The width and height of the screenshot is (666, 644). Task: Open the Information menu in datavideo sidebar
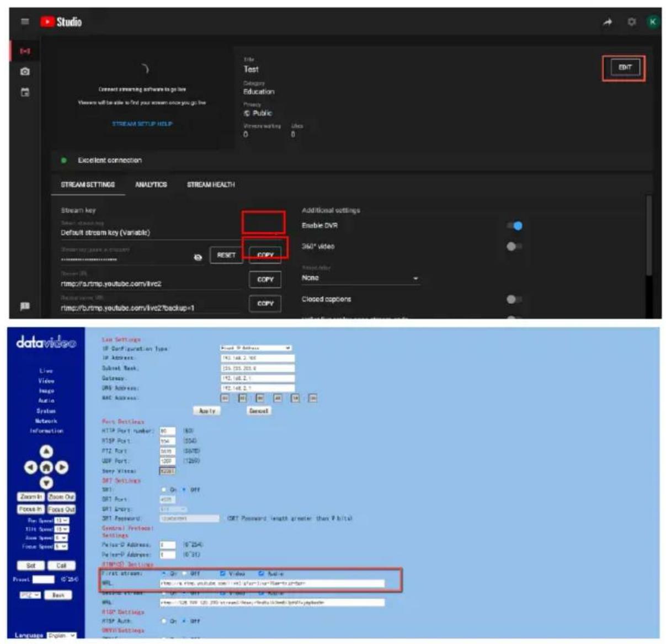pyautogui.click(x=46, y=430)
